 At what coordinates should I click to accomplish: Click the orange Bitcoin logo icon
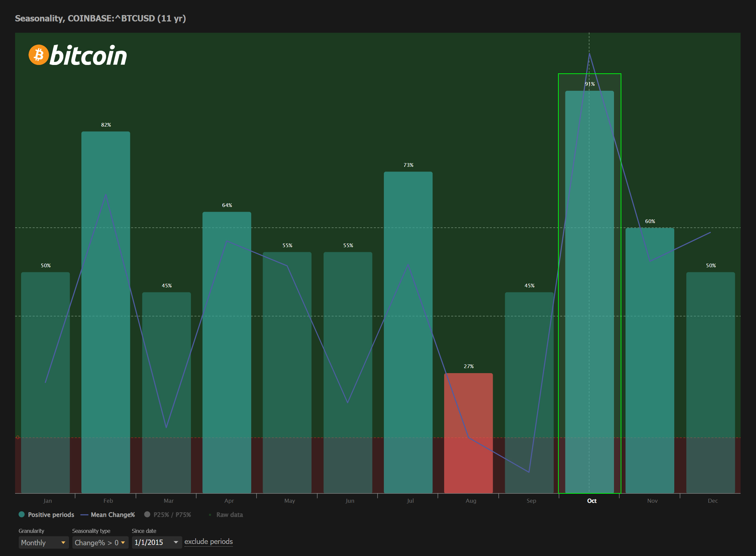coord(39,55)
